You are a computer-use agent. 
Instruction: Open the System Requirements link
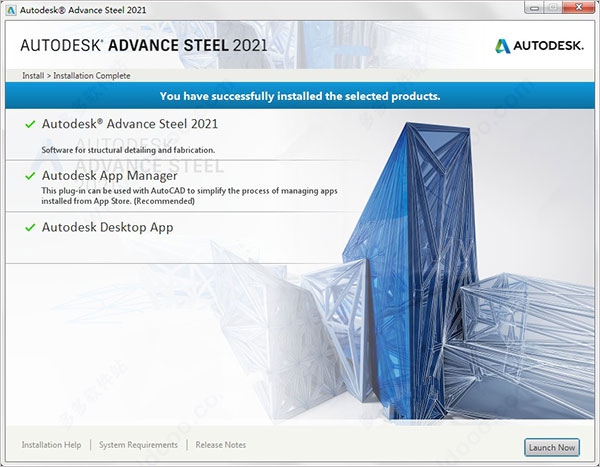pos(138,445)
